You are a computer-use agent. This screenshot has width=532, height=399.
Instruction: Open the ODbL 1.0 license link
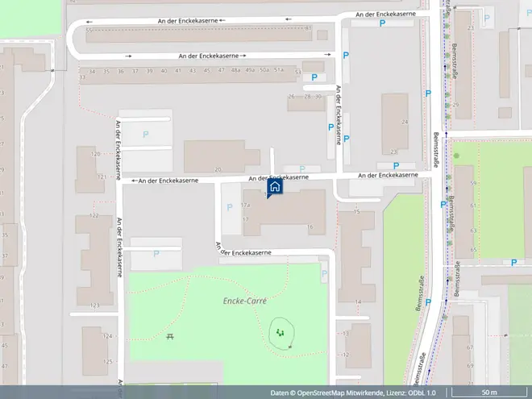(422, 393)
